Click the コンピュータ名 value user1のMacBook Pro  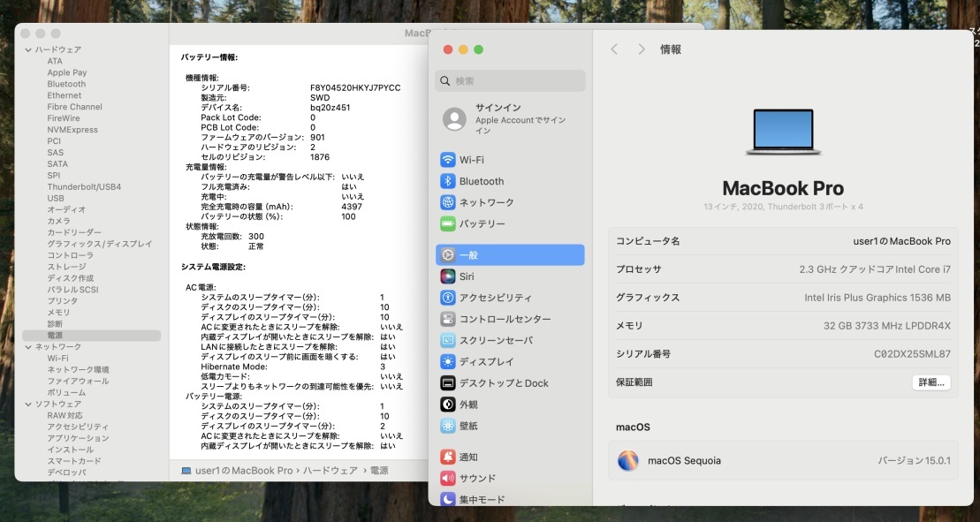pyautogui.click(x=902, y=241)
